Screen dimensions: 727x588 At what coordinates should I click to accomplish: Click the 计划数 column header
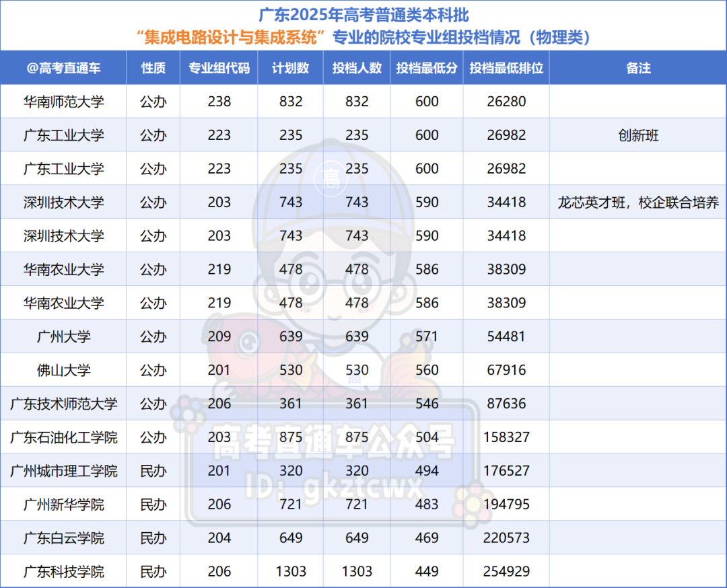(290, 68)
